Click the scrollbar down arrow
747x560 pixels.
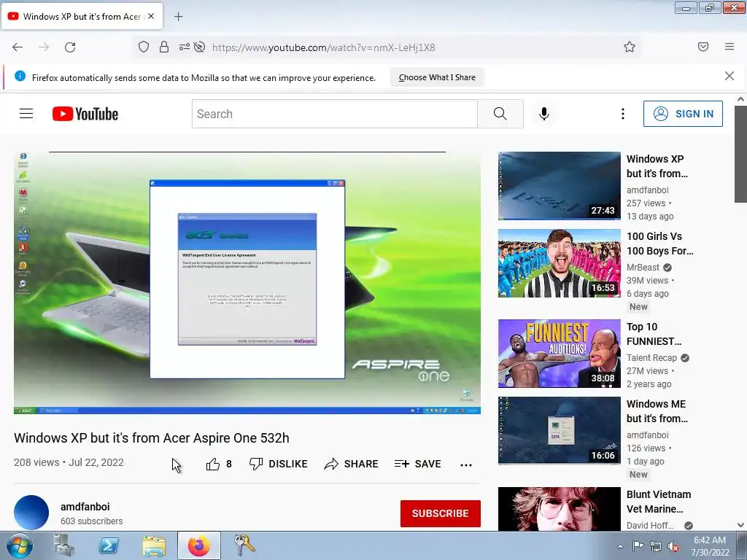tap(740, 525)
